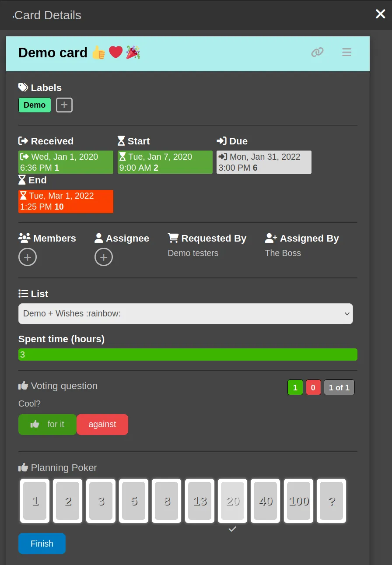
Task: Add an assignee with the plus circle
Action: 104,257
